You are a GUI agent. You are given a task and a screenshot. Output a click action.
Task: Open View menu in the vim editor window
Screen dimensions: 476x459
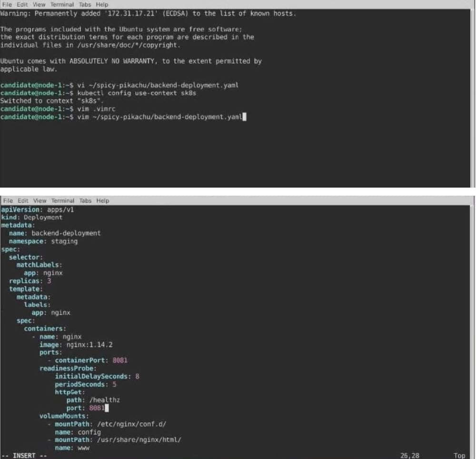pos(40,200)
